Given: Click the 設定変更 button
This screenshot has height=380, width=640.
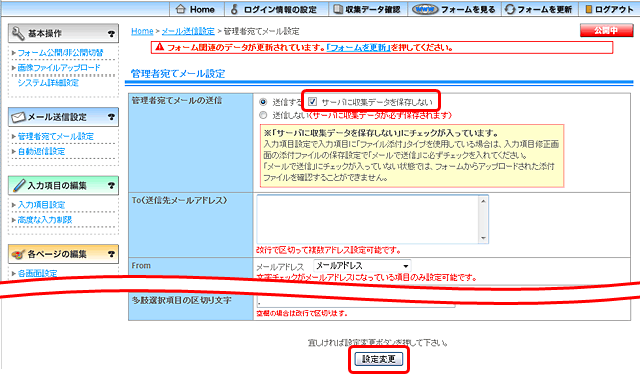Looking at the screenshot, I should pyautogui.click(x=378, y=359).
